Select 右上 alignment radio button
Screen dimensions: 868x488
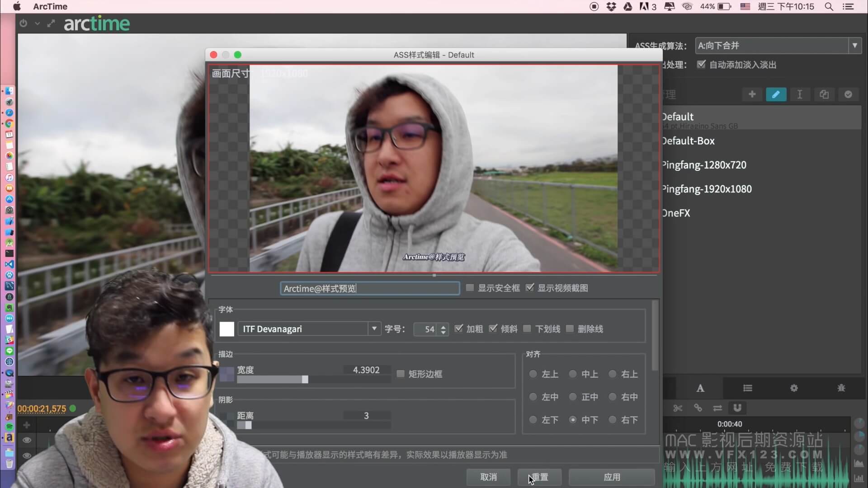click(613, 374)
